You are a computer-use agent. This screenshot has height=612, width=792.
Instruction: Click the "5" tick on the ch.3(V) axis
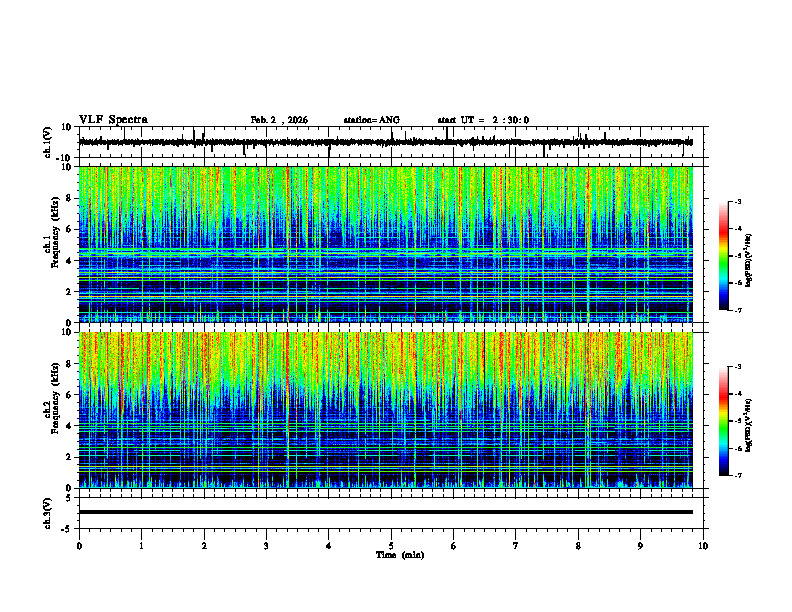coord(69,497)
